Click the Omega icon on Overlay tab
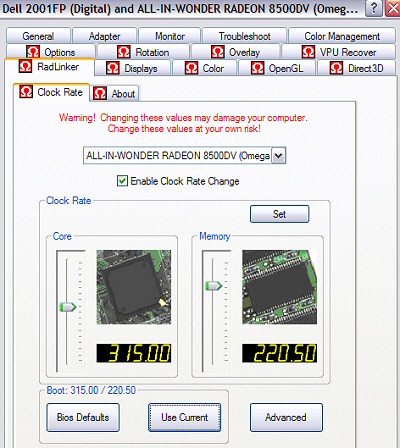The image size is (400, 448). click(218, 52)
